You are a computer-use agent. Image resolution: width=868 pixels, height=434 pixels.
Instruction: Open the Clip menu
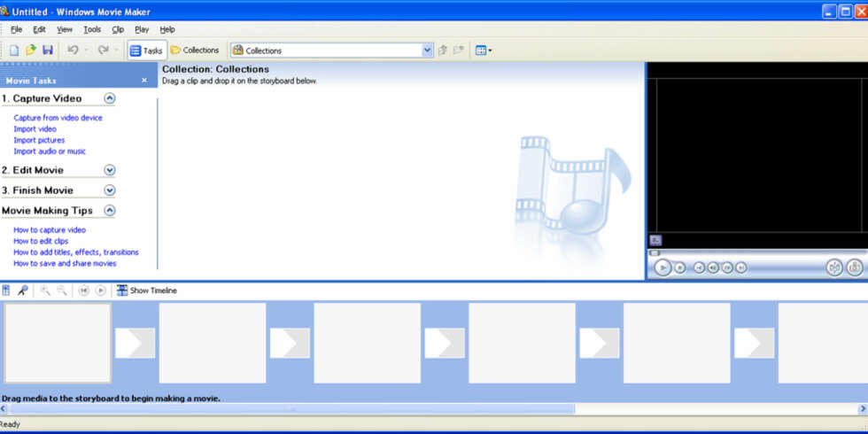[118, 29]
